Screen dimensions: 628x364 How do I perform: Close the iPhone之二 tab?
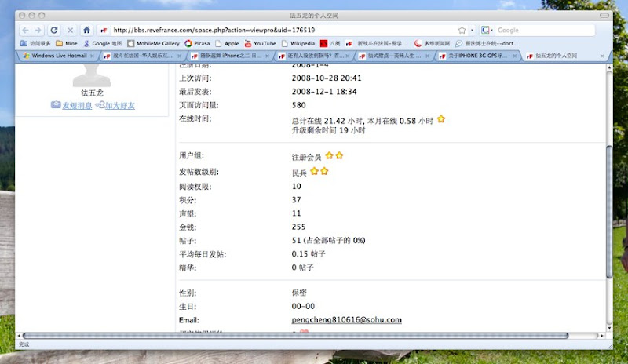click(x=267, y=56)
